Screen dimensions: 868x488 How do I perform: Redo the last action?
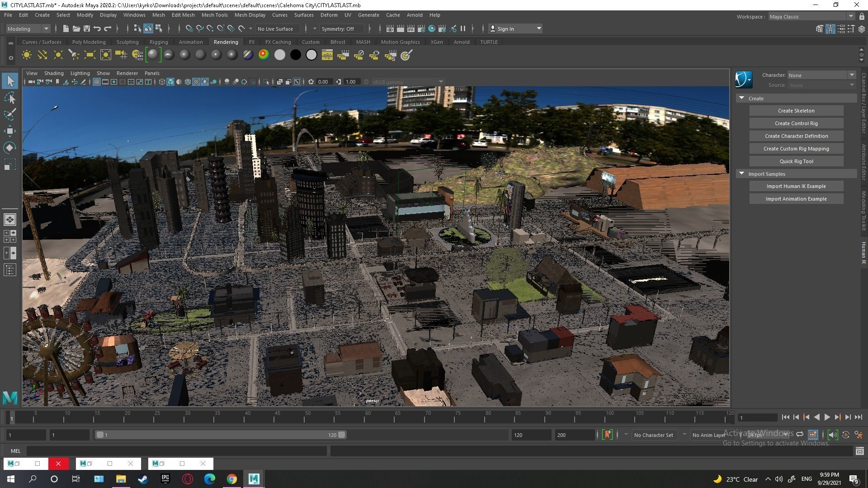[x=108, y=28]
